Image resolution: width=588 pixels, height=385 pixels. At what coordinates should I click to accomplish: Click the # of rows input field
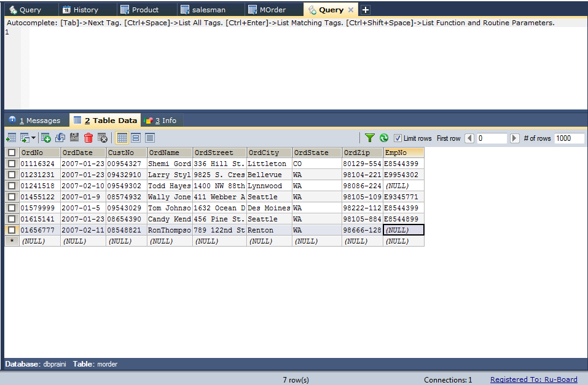coord(568,138)
